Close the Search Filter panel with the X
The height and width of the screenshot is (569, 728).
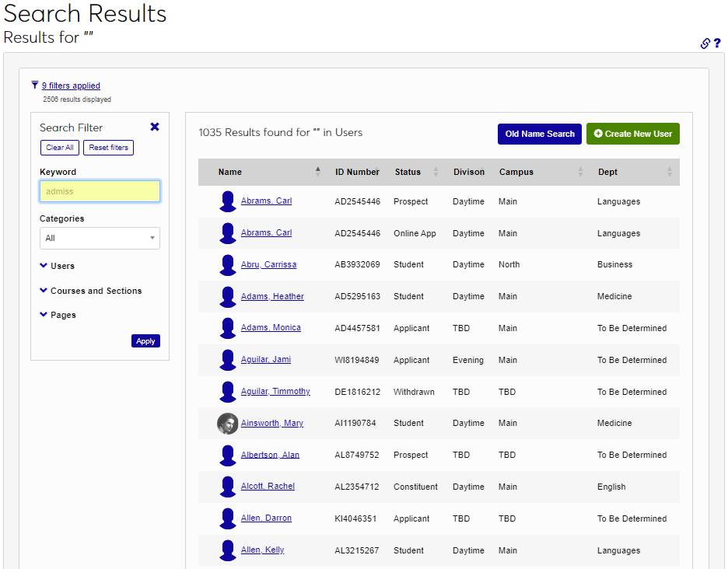tap(154, 127)
